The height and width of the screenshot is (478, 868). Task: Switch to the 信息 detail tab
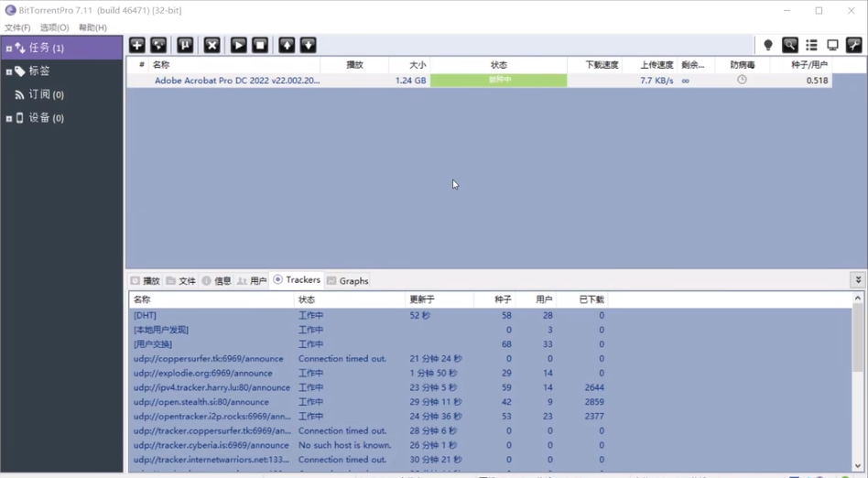point(216,281)
